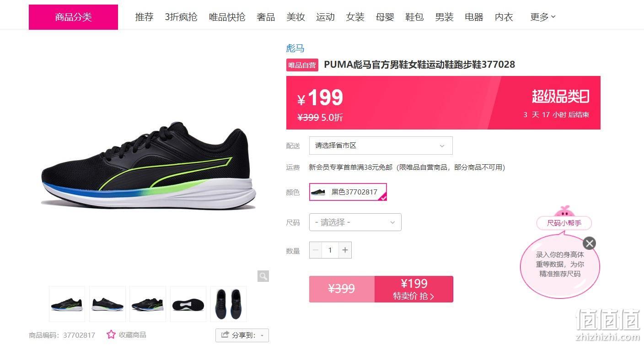Select color option 黑色37702817

tap(348, 192)
